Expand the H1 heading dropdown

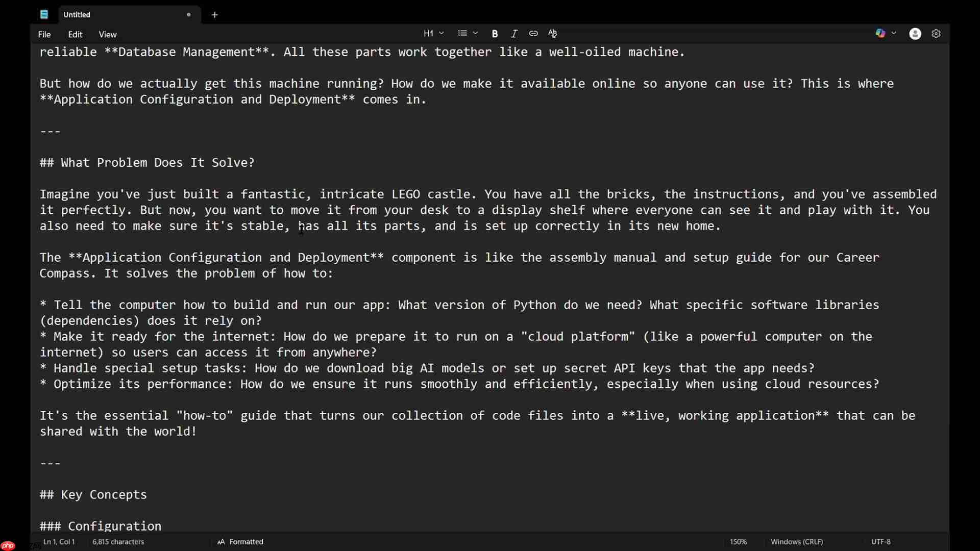pos(433,34)
